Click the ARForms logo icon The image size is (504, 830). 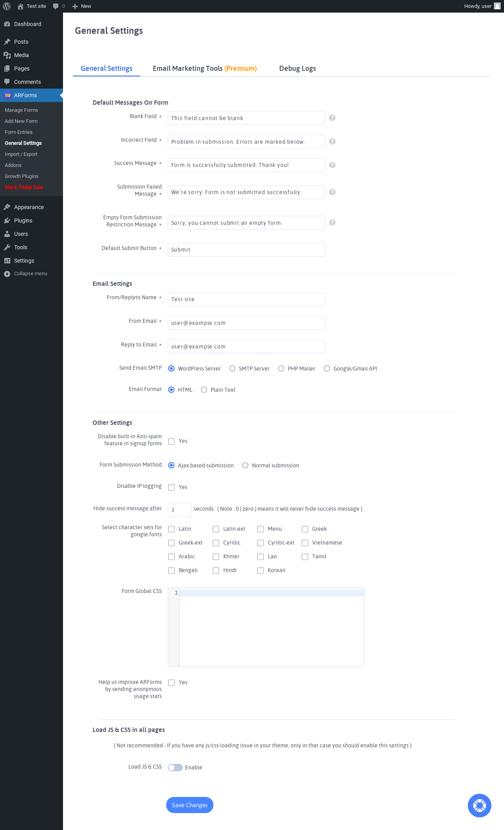pos(7,95)
